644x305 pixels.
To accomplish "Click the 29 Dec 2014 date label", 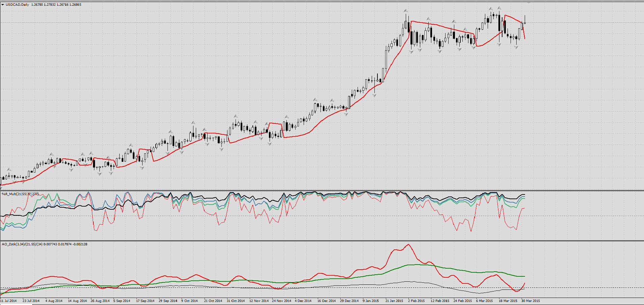I will click(349, 301).
